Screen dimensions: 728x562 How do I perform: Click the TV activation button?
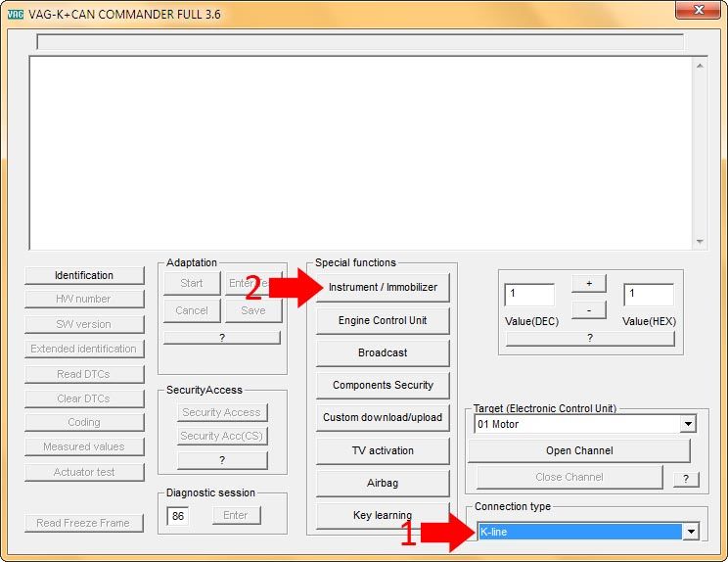click(383, 451)
